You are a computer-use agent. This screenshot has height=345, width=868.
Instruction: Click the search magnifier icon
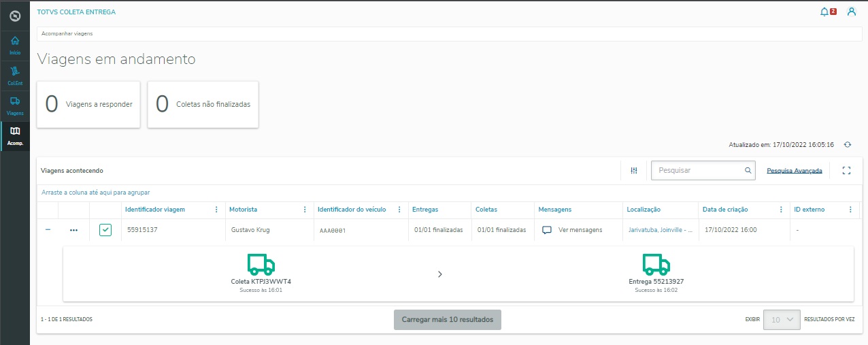(748, 171)
